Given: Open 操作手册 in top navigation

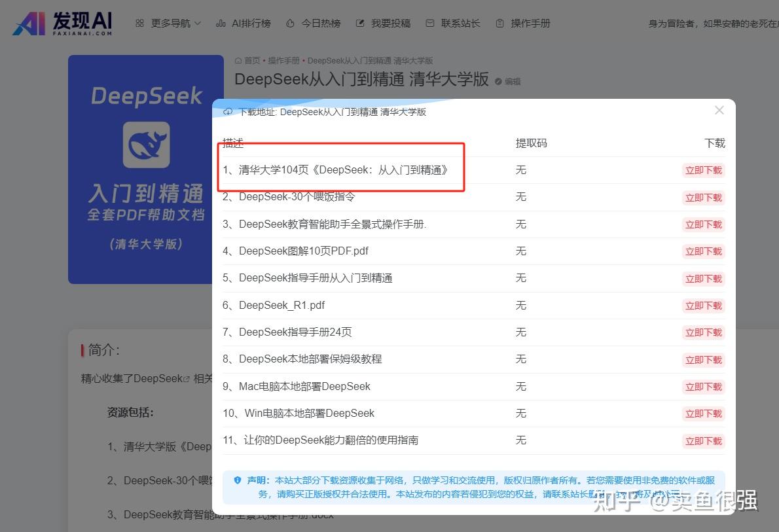Looking at the screenshot, I should [x=523, y=24].
